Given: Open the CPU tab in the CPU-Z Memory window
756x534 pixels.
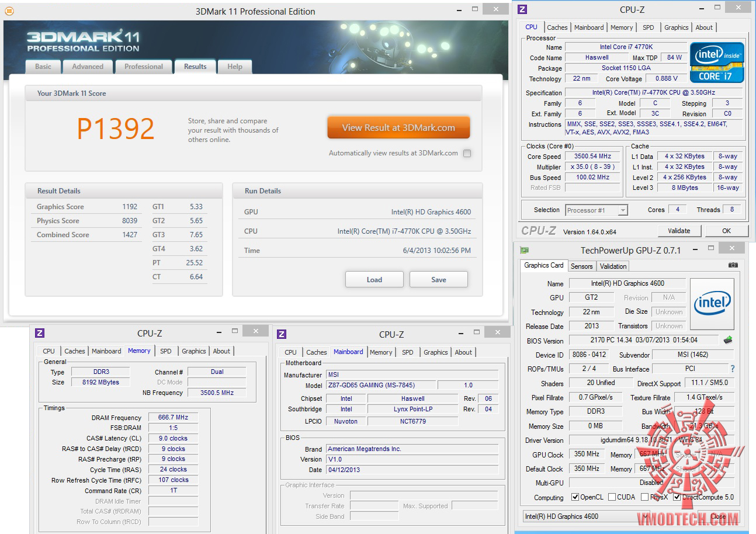Looking at the screenshot, I should point(49,351).
